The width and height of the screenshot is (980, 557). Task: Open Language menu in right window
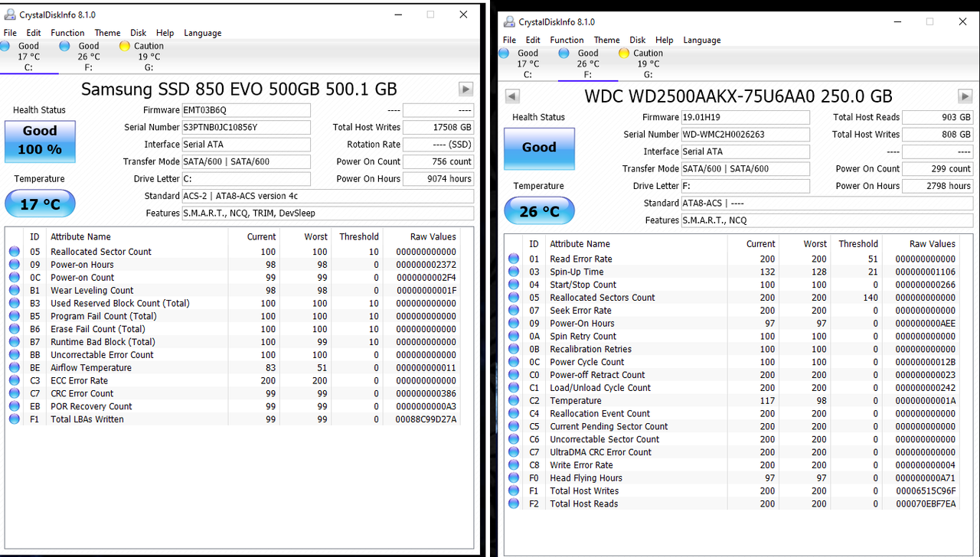(x=702, y=40)
